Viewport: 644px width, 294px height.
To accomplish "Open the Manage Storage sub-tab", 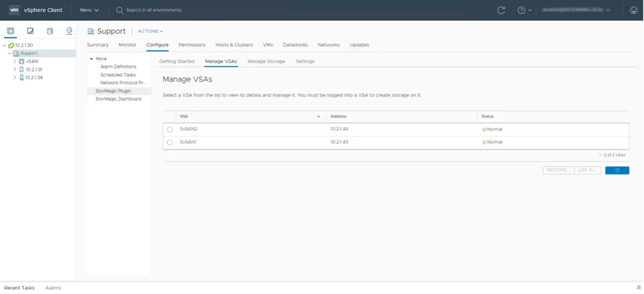I will [266, 62].
